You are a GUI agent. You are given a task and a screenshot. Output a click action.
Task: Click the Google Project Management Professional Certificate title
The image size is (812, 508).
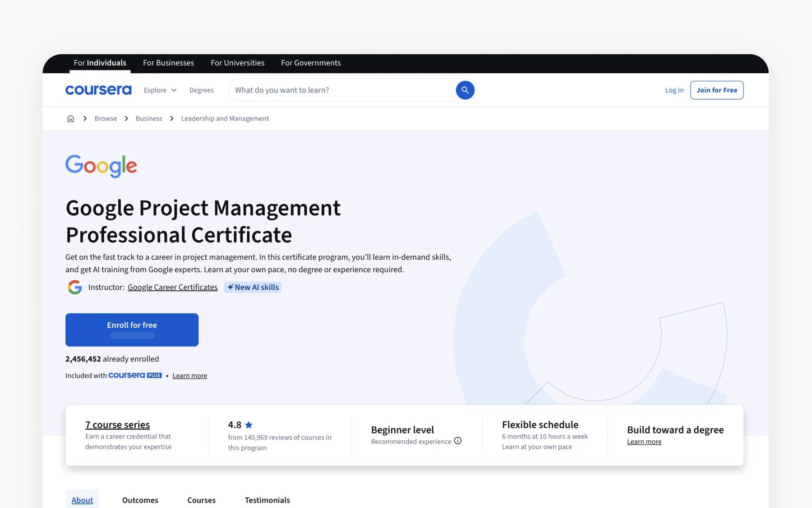tap(203, 221)
